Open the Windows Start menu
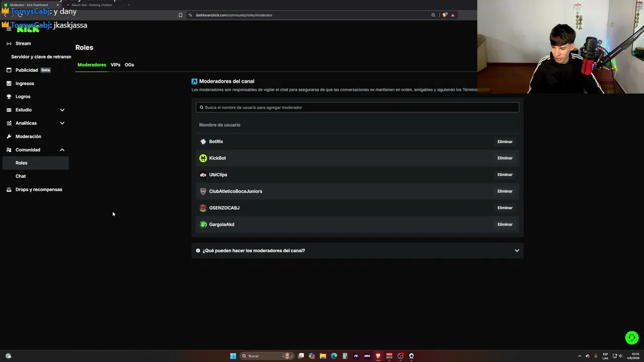The width and height of the screenshot is (644, 362). pyautogui.click(x=233, y=356)
